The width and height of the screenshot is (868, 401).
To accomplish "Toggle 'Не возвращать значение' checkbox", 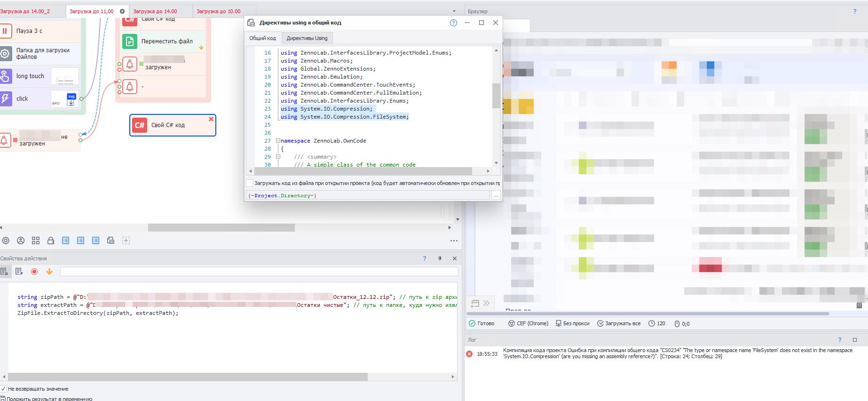I will [3, 389].
